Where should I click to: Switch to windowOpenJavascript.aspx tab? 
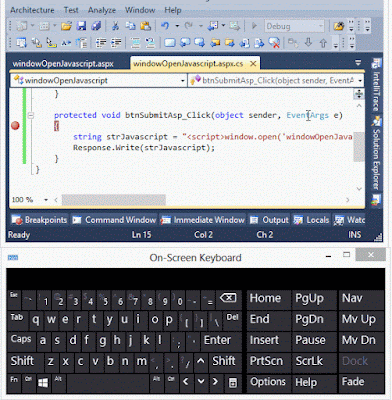click(63, 63)
